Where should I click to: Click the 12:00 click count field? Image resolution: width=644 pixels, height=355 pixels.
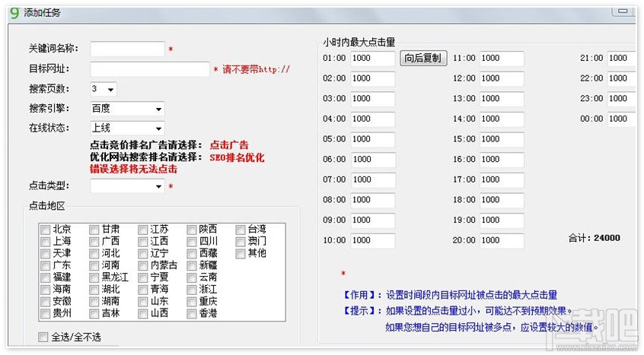(502, 78)
